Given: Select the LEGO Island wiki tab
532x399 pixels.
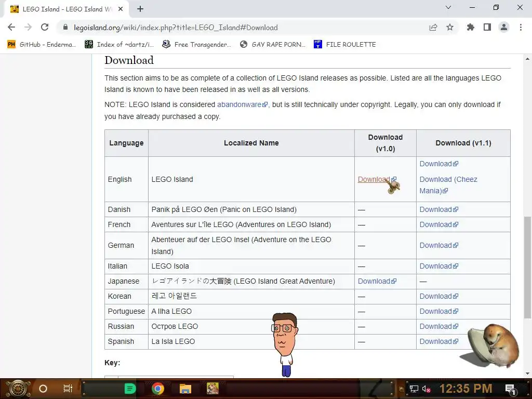Looking at the screenshot, I should (x=66, y=9).
